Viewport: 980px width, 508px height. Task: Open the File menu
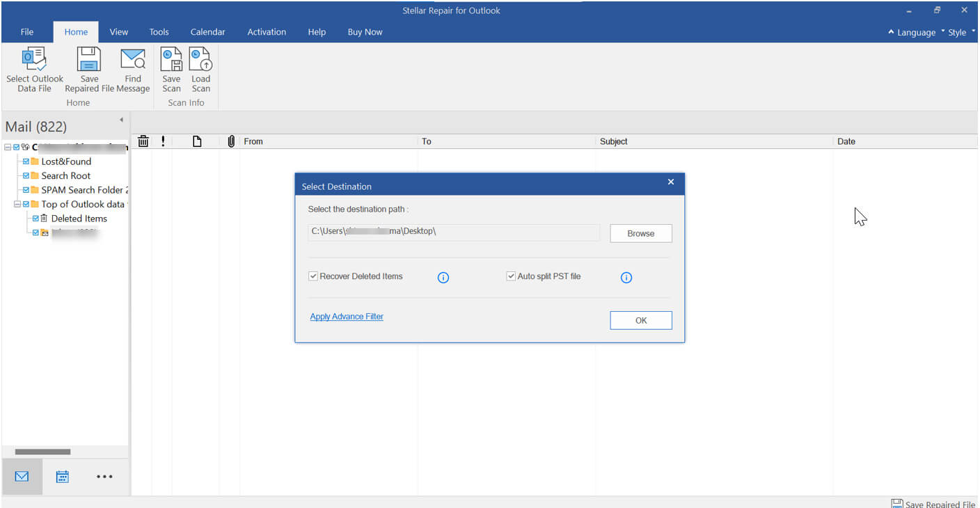click(x=27, y=32)
